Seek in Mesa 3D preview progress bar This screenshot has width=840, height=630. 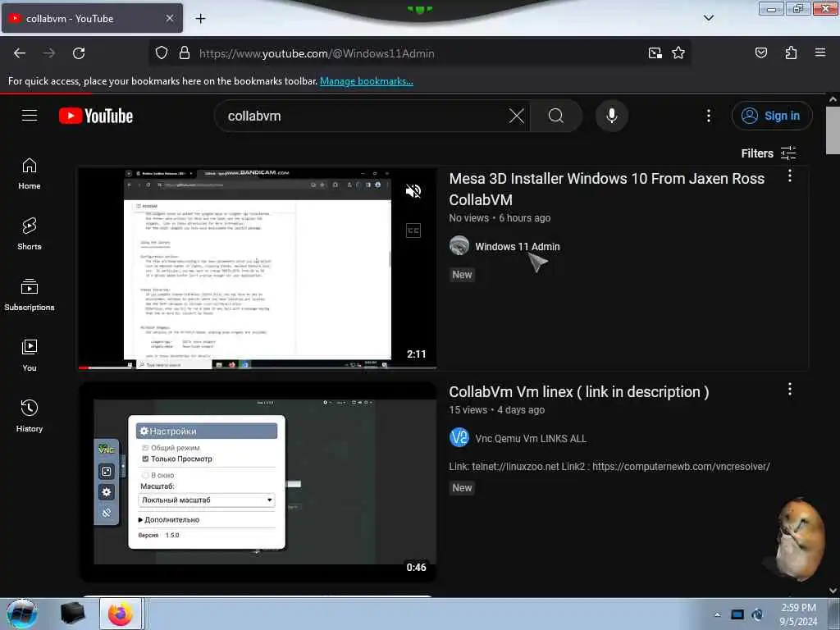[x=258, y=368]
